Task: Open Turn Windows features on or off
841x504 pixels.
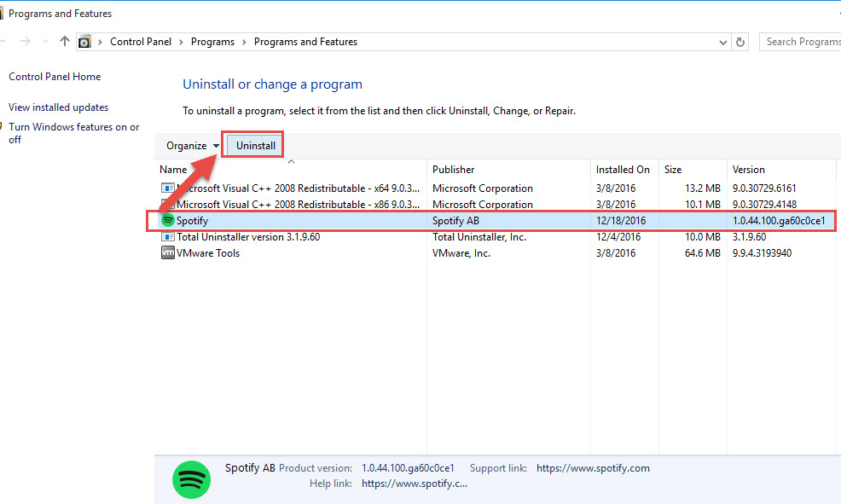Action: coord(73,133)
